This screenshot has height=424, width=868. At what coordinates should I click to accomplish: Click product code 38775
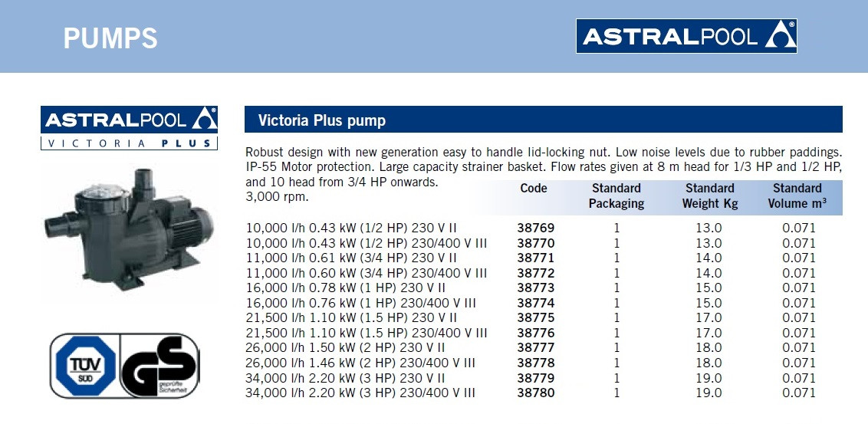tap(535, 318)
